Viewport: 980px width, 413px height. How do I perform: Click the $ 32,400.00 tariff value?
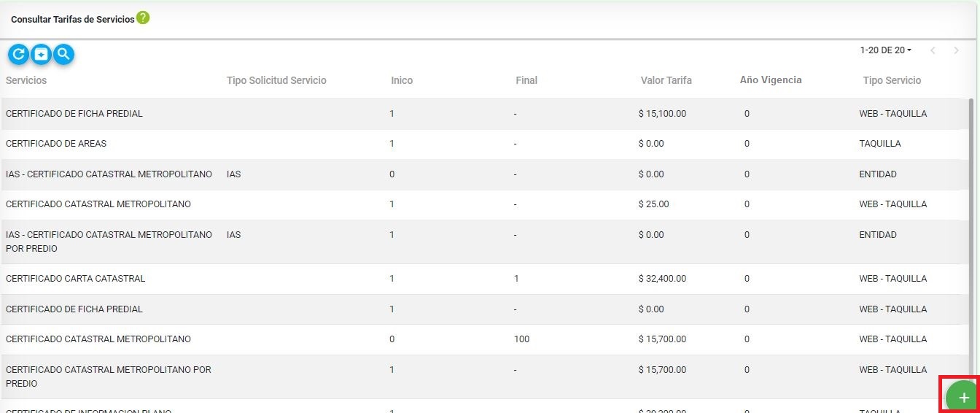point(662,279)
